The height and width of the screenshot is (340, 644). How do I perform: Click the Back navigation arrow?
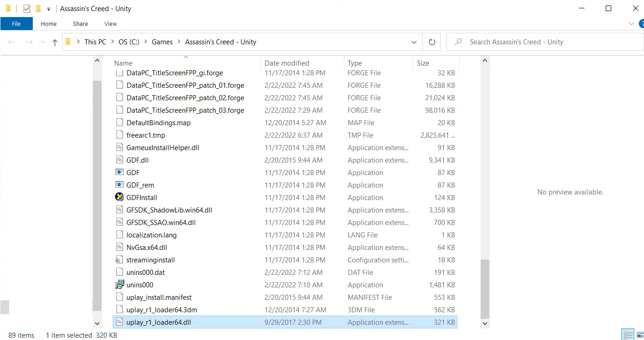click(x=12, y=42)
